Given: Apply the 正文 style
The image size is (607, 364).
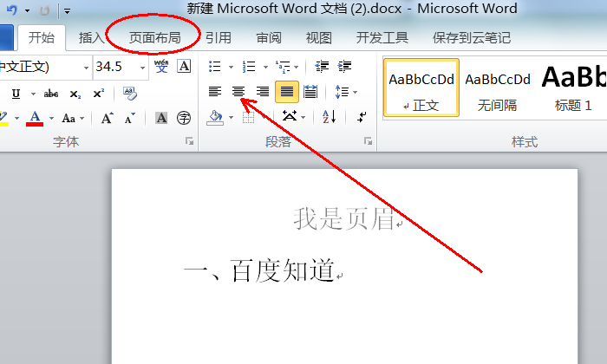Looking at the screenshot, I should [x=421, y=88].
